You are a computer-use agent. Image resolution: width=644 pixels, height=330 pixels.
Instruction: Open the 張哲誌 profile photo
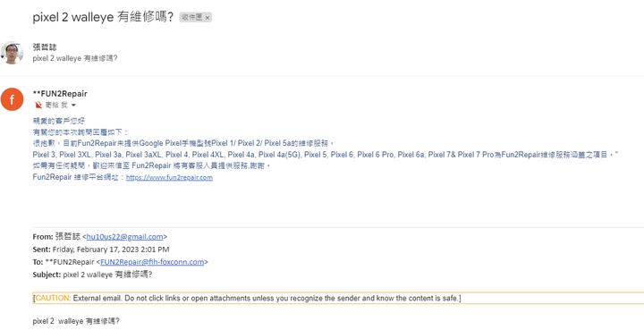click(12, 53)
